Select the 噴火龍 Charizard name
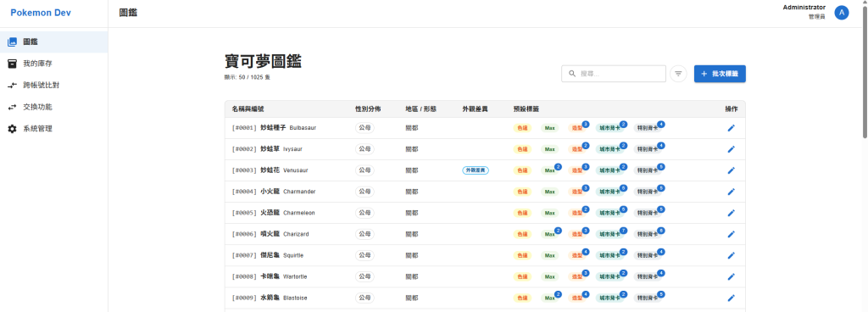868x312 pixels. (285, 234)
